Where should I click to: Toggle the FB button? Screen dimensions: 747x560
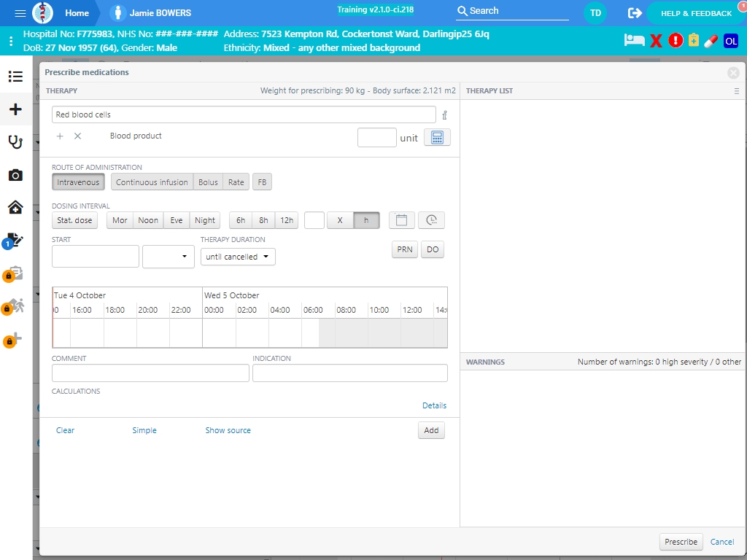coord(262,182)
